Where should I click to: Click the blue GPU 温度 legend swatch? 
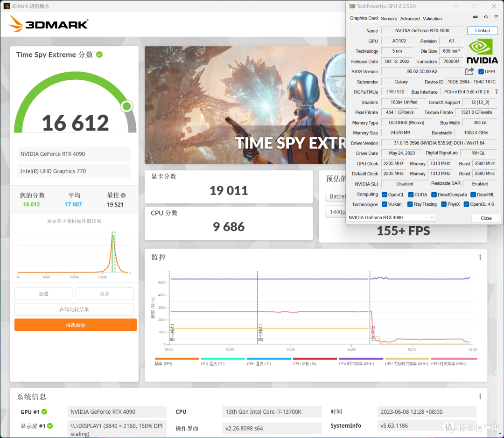(x=269, y=359)
